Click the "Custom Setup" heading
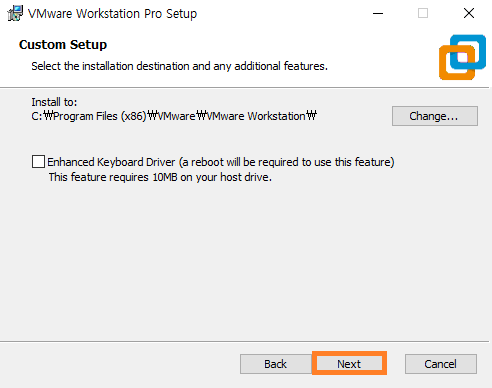 pos(63,44)
